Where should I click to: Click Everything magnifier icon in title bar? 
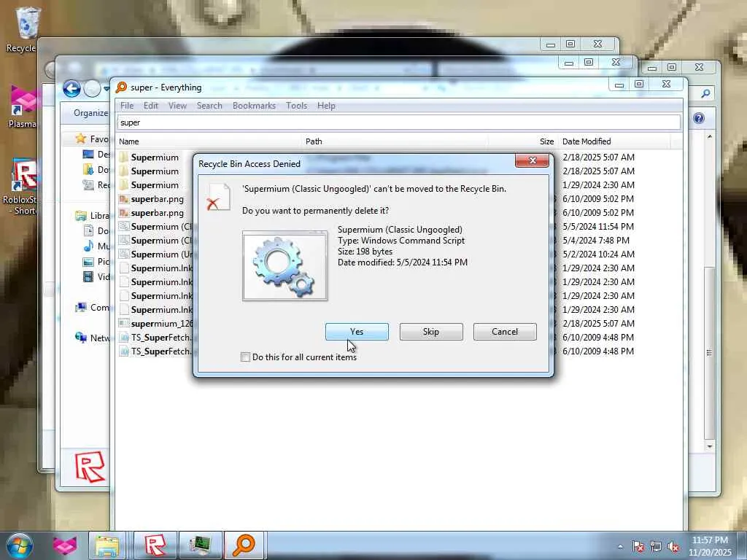122,87
